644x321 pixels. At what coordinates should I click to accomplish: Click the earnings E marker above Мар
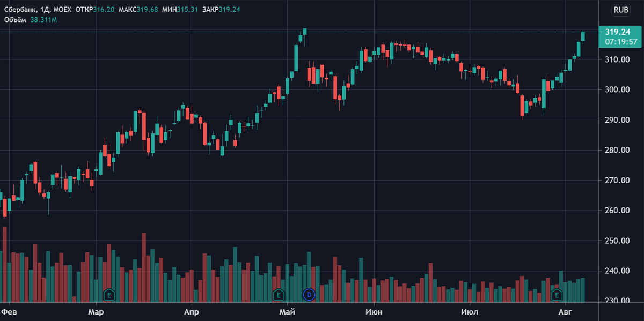point(109,294)
